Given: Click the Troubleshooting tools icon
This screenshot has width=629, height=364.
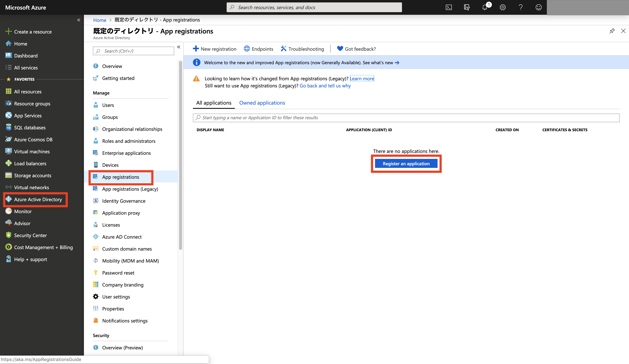Looking at the screenshot, I should point(283,49).
